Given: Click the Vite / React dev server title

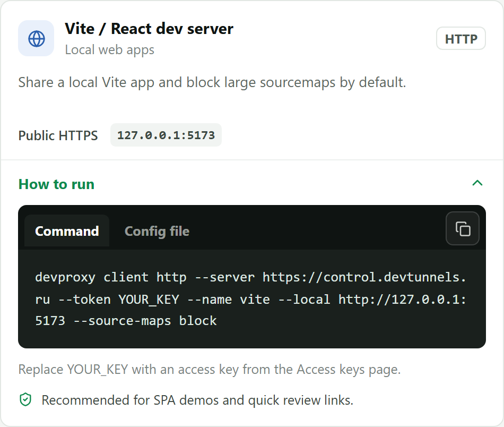Looking at the screenshot, I should tap(149, 29).
